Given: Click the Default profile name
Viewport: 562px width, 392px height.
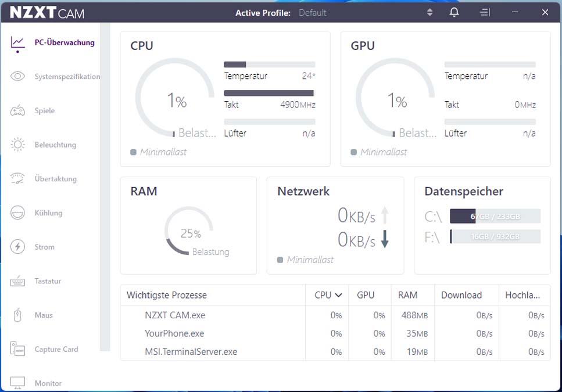Looking at the screenshot, I should pos(313,13).
